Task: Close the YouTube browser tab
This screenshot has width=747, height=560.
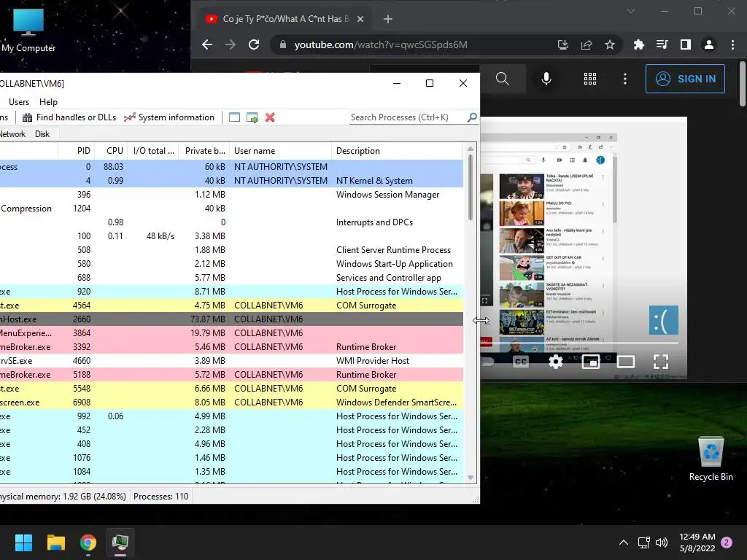Action: pyautogui.click(x=360, y=19)
